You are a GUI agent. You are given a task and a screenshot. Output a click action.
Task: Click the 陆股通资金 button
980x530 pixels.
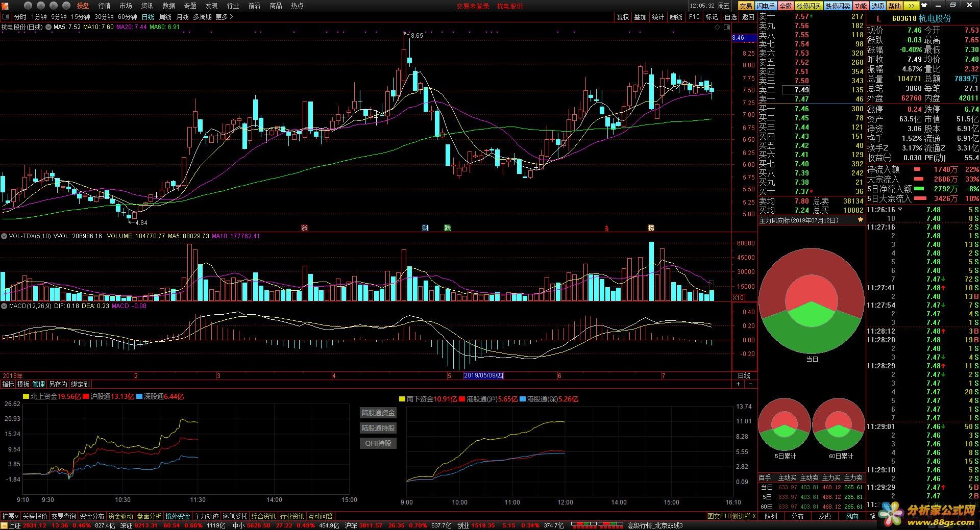[378, 413]
